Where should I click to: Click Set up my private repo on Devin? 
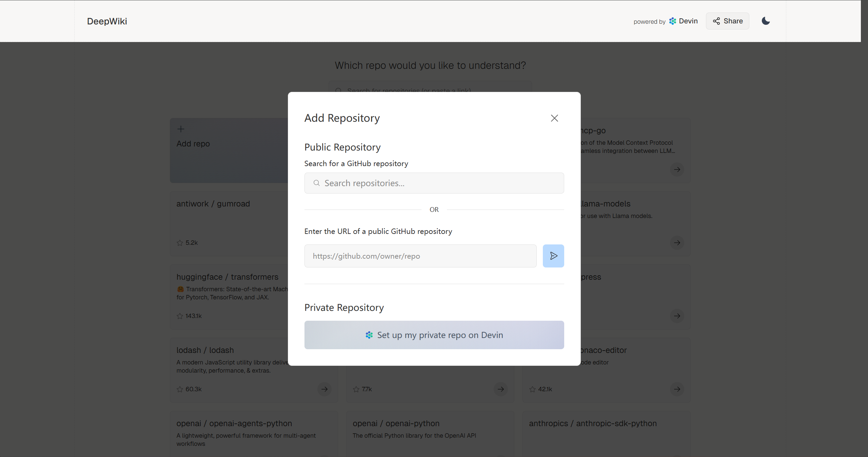[x=434, y=335]
